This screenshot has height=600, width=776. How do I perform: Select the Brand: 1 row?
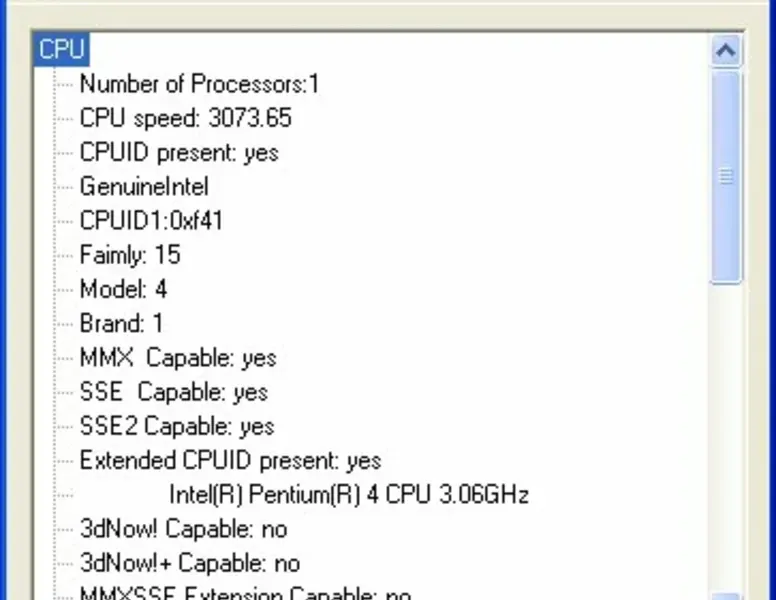coord(121,324)
